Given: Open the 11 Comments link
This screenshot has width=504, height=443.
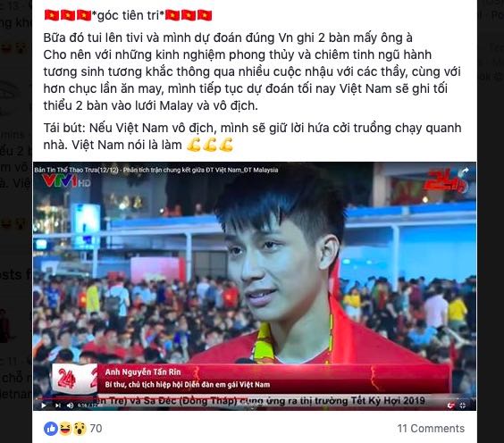Looking at the screenshot, I should point(431,428).
